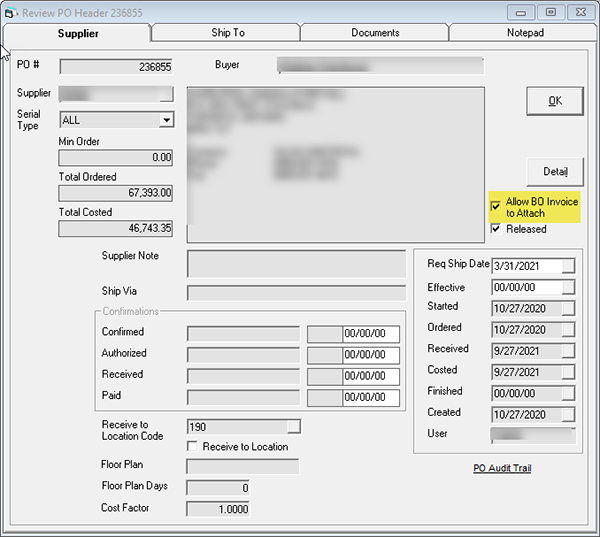Close the Review PO Header window
The image size is (600, 537).
tap(581, 13)
